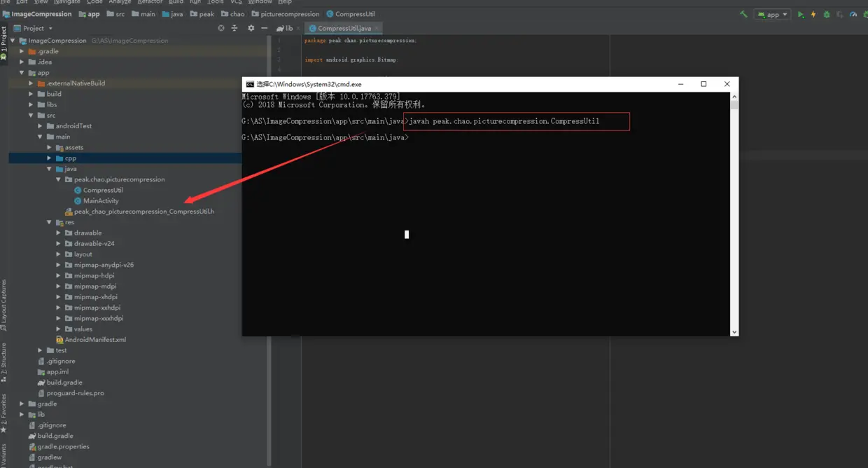Click the cmd window scrollbar up arrow
868x468 pixels.
coord(734,96)
